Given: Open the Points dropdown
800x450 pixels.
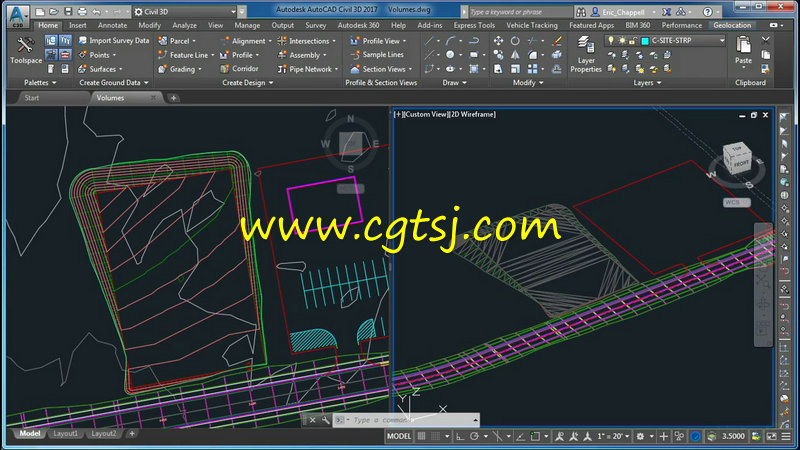Looking at the screenshot, I should [98, 55].
